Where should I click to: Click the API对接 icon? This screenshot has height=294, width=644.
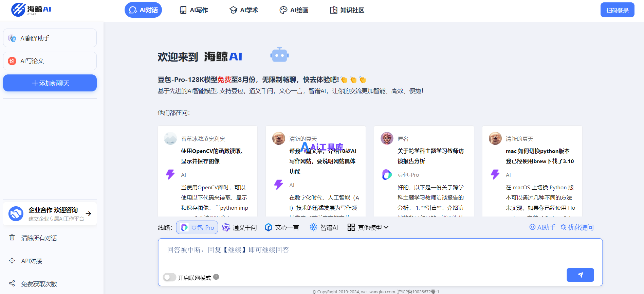click(12, 260)
